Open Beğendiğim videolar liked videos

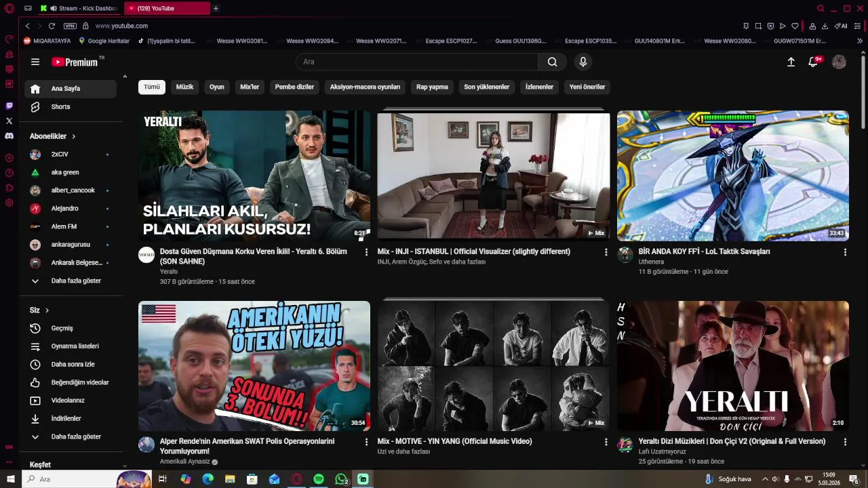pos(71,382)
